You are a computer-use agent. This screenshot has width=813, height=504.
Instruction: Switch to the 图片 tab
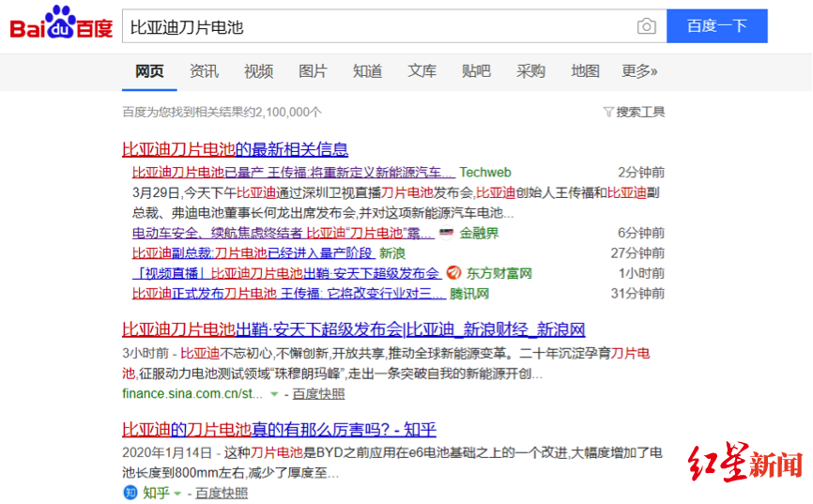point(313,71)
